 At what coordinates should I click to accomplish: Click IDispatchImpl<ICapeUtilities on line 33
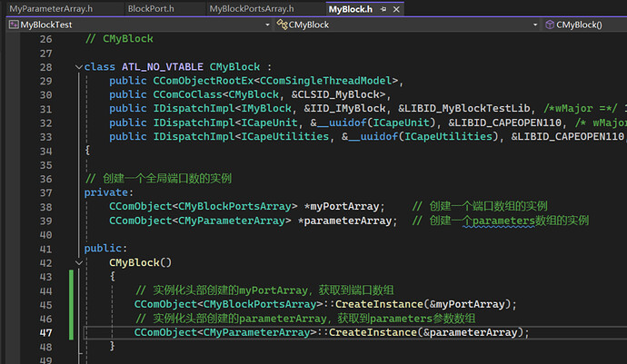[x=241, y=137]
